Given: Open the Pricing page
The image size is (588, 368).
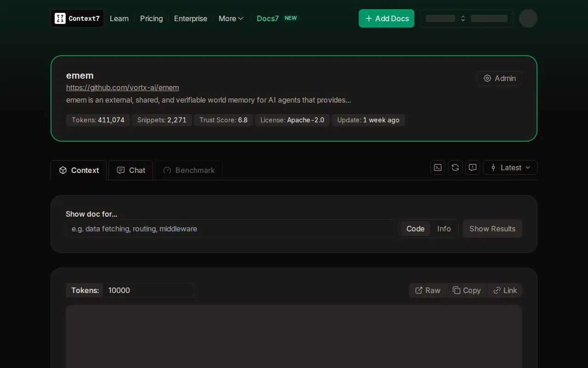Looking at the screenshot, I should 152,18.
